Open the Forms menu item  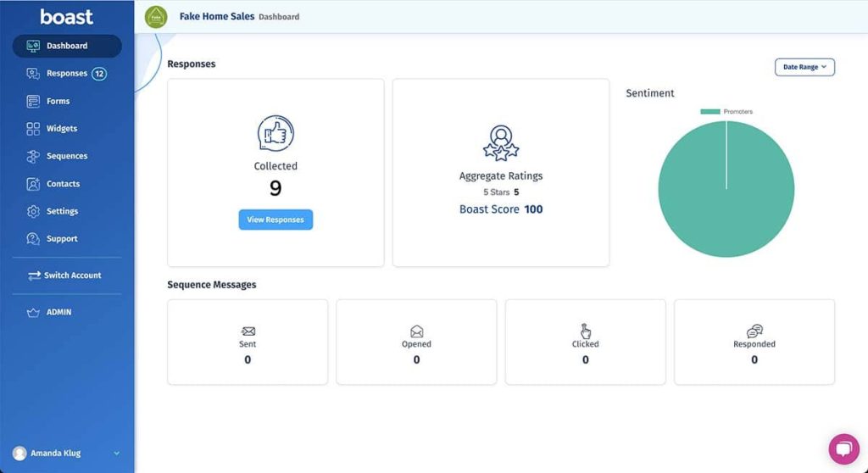[x=58, y=102]
